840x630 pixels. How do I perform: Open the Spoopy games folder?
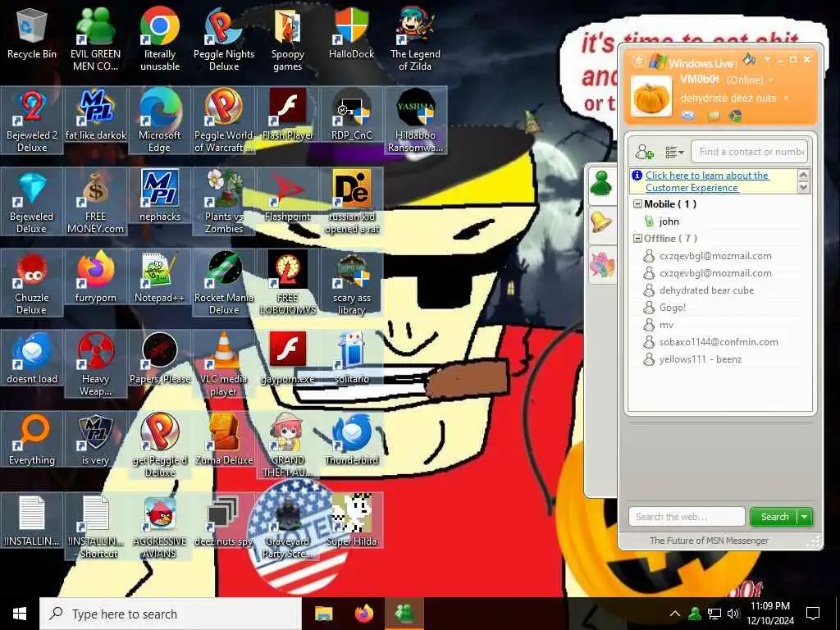point(288,39)
